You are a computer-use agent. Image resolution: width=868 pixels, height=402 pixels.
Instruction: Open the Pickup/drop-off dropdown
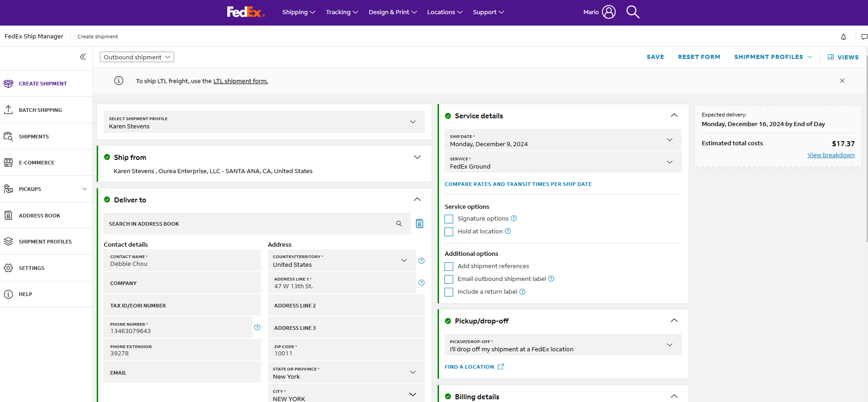[563, 345]
